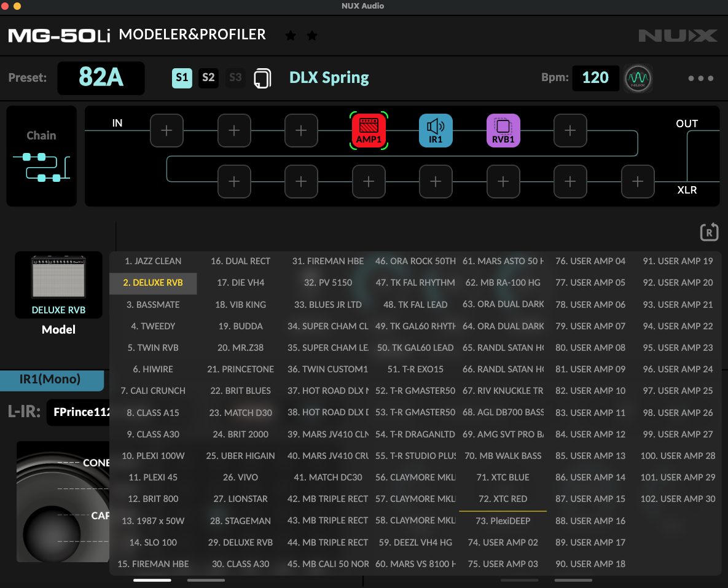Choose amp model 72. XTC RED
Screen dimensions: 728x588
(x=503, y=499)
